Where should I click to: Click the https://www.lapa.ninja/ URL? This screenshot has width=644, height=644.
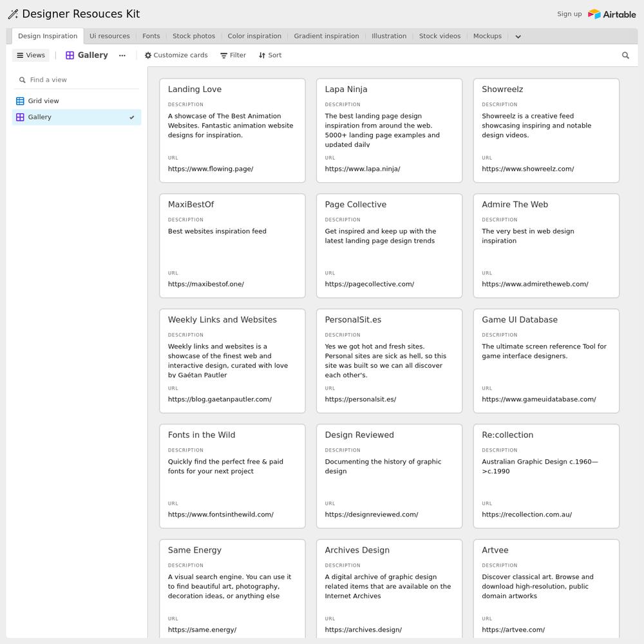(362, 169)
